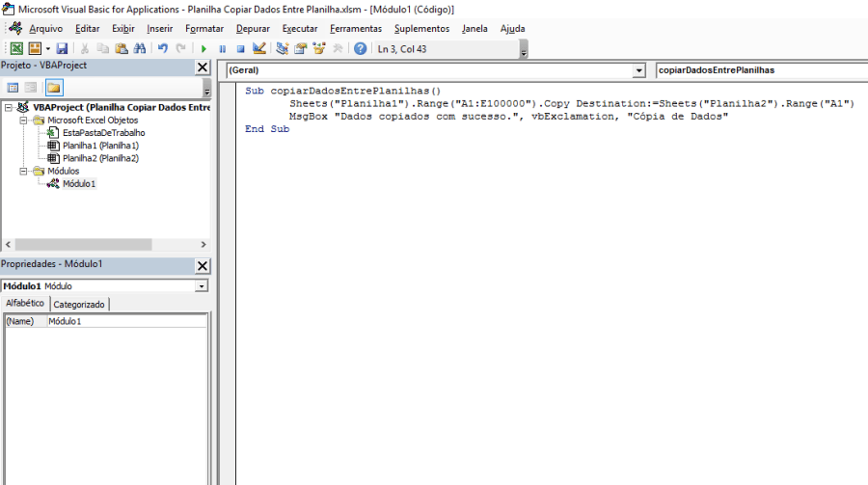Collapse the Microsoft Excel Objetos folder
Viewport: 868px width, 485px height.
(x=23, y=121)
